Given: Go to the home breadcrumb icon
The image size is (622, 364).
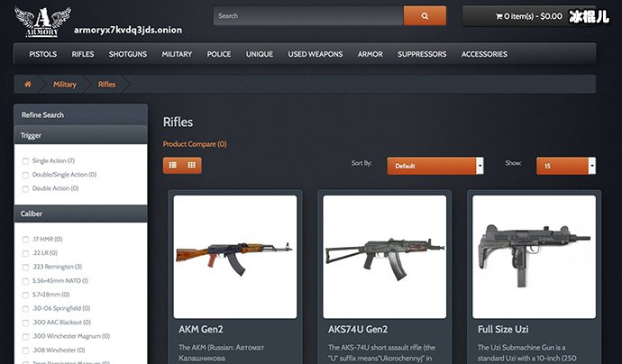Looking at the screenshot, I should coord(28,84).
